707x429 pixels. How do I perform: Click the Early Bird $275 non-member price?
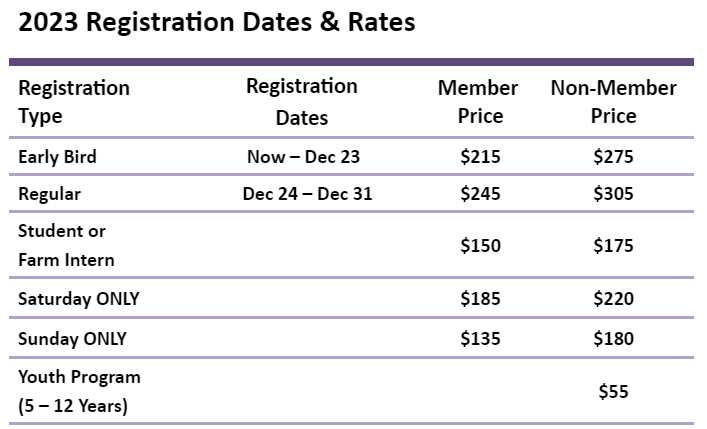tap(613, 156)
